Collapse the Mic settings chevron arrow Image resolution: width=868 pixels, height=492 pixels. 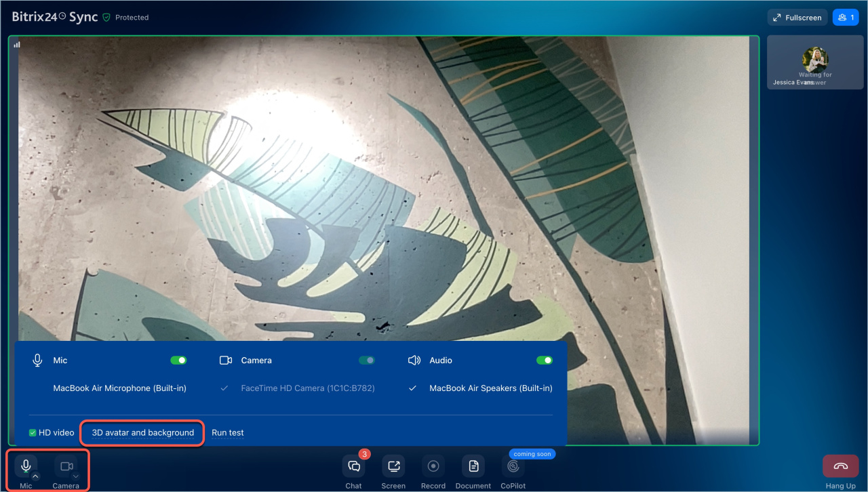(36, 476)
